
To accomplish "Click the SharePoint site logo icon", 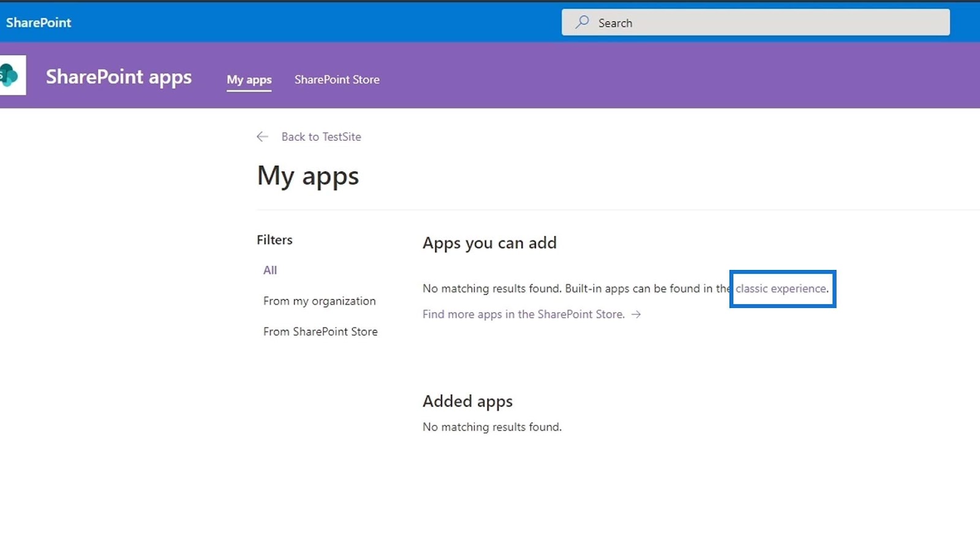I will tap(12, 75).
